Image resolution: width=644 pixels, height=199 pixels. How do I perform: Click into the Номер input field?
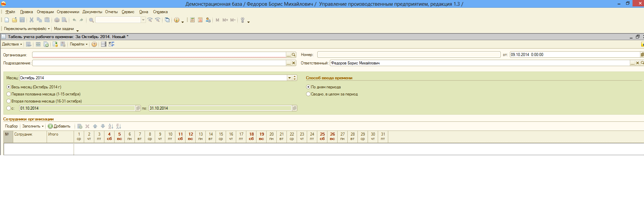click(x=408, y=55)
